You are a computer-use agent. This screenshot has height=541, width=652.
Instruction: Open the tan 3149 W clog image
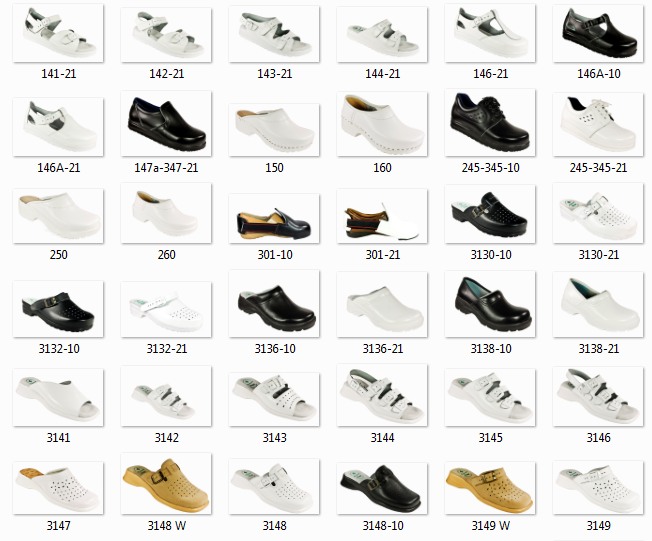(x=490, y=488)
